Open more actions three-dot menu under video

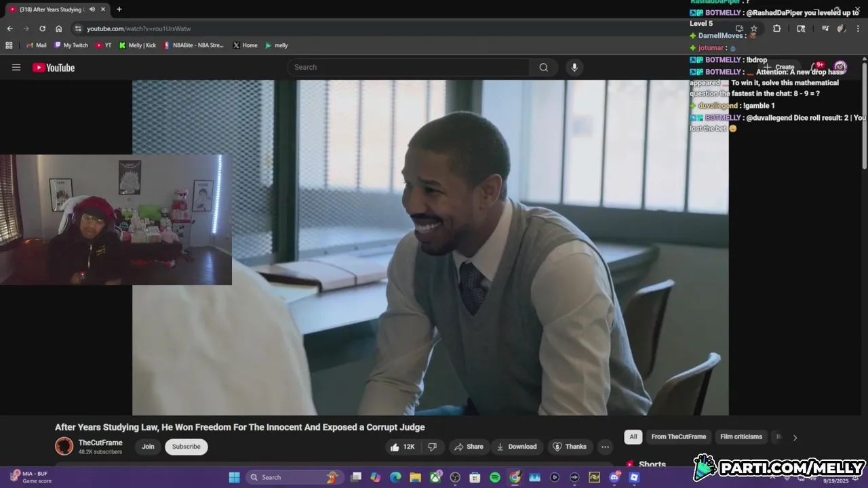(x=605, y=447)
